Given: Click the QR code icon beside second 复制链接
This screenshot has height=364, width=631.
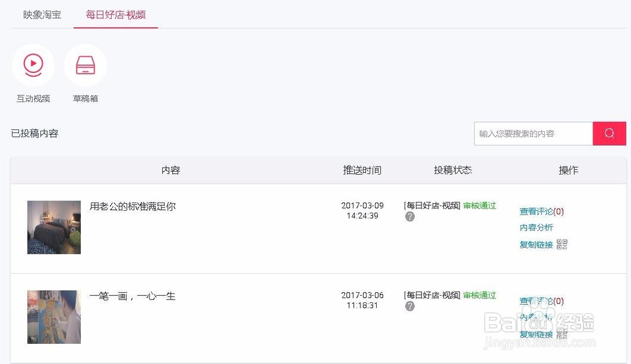Looking at the screenshot, I should coord(560,333).
